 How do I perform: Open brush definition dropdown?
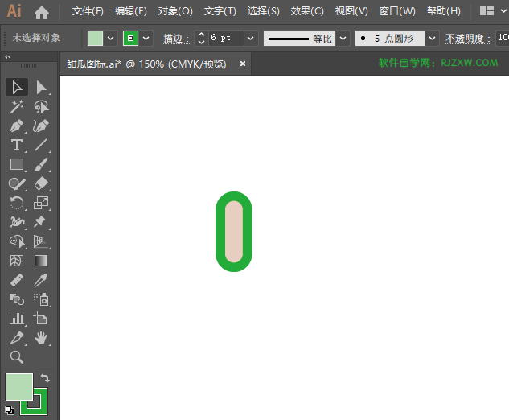tap(432, 39)
